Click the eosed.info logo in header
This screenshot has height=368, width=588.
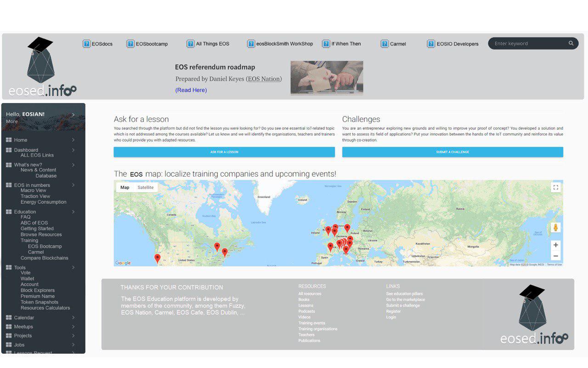click(42, 67)
